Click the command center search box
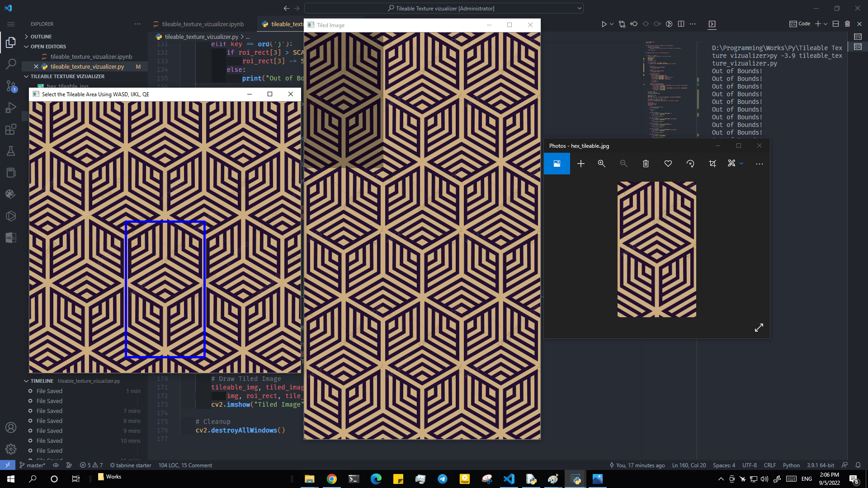Image resolution: width=868 pixels, height=488 pixels. click(444, 8)
